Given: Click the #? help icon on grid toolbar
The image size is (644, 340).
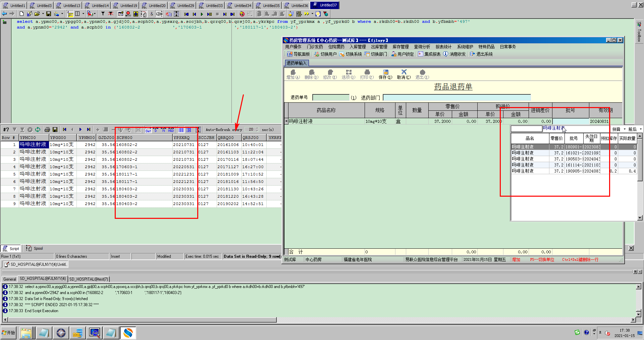Looking at the screenshot, I should [6, 130].
